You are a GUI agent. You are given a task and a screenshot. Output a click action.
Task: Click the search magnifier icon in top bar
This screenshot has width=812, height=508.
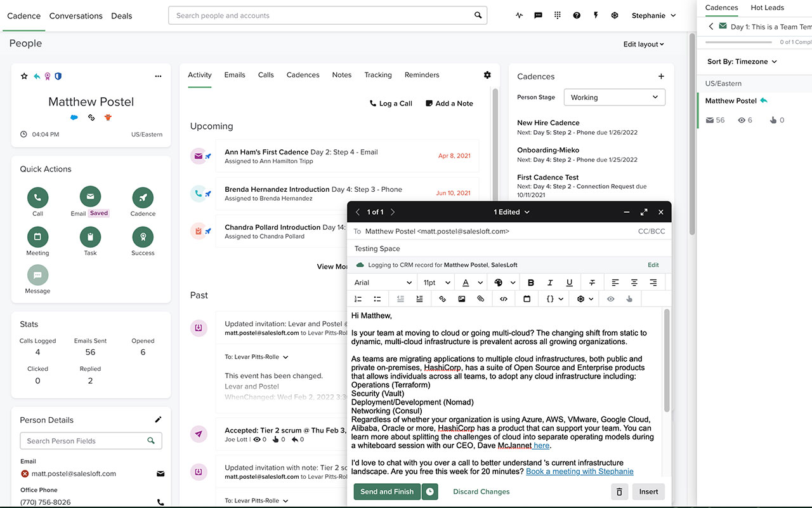(478, 15)
